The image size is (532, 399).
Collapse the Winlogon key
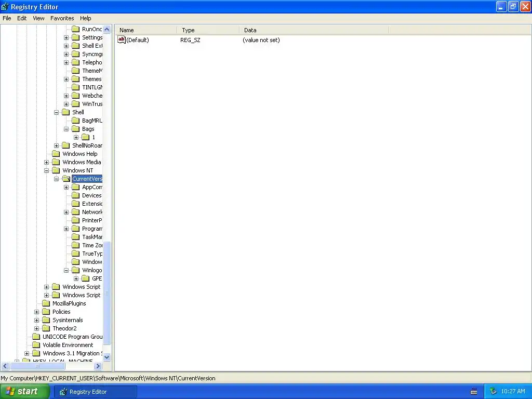[x=66, y=270]
